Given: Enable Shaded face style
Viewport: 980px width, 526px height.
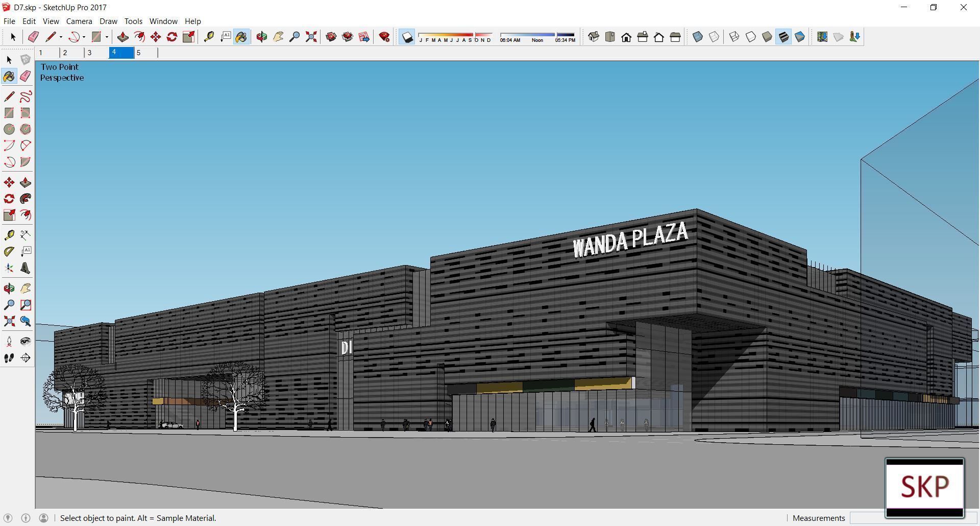Looking at the screenshot, I should pyautogui.click(x=767, y=37).
